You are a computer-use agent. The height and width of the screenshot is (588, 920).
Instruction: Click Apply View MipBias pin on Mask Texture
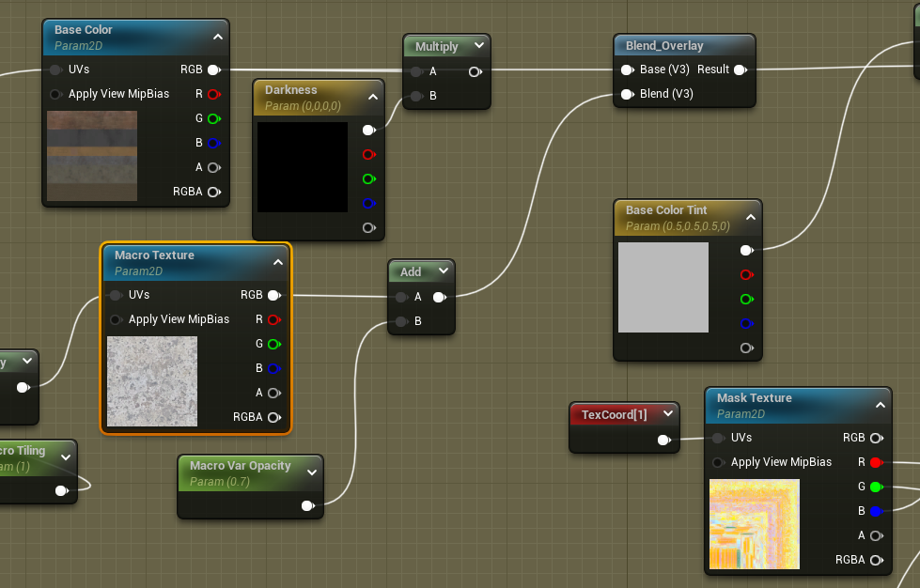(718, 462)
